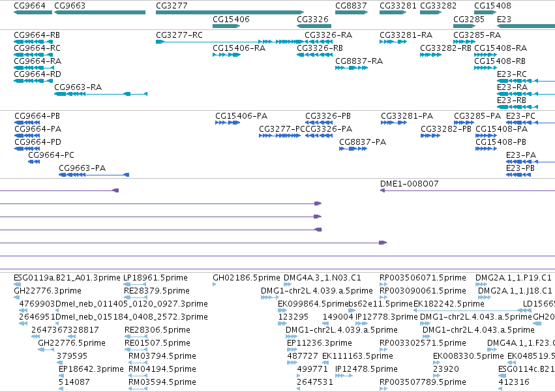Image resolution: width=555 pixels, height=392 pixels.
Task: Open transcript CG9664-RD
Action: (38, 74)
